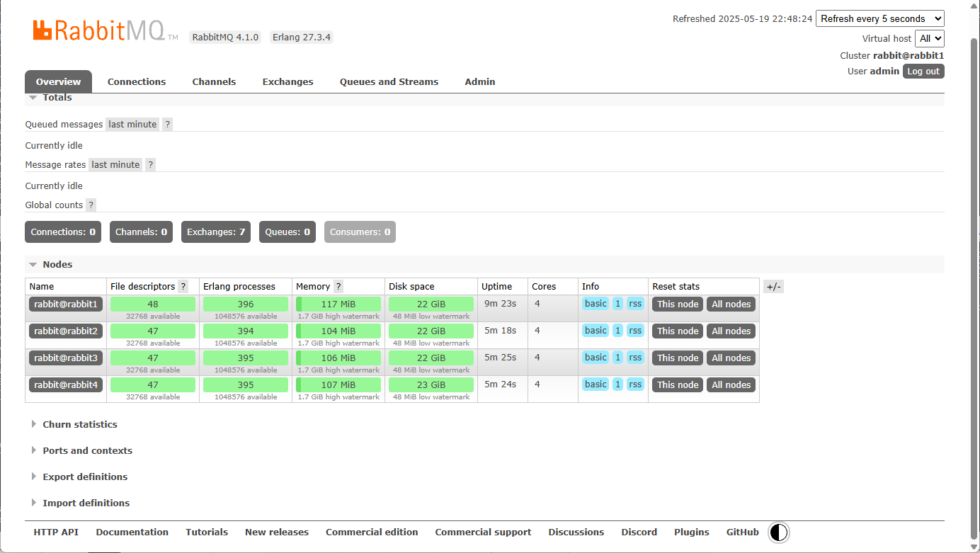The height and width of the screenshot is (553, 980).
Task: Open the Commercial support link
Action: (x=483, y=532)
